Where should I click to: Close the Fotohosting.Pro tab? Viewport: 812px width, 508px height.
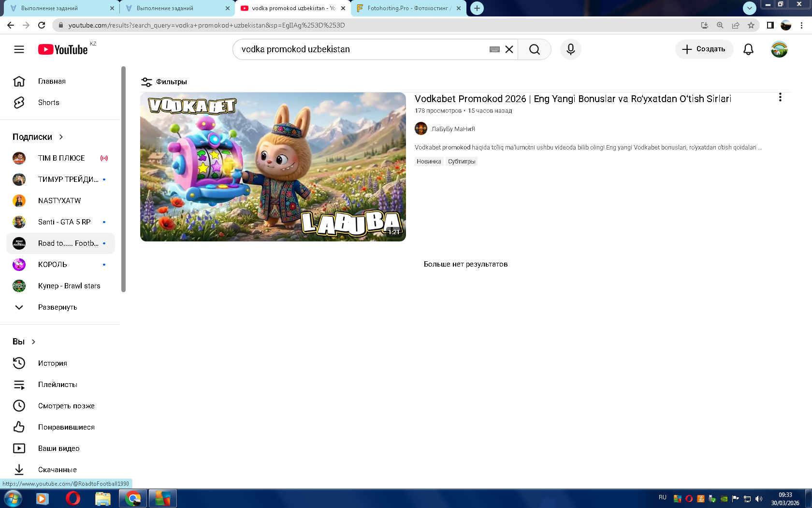pyautogui.click(x=459, y=8)
